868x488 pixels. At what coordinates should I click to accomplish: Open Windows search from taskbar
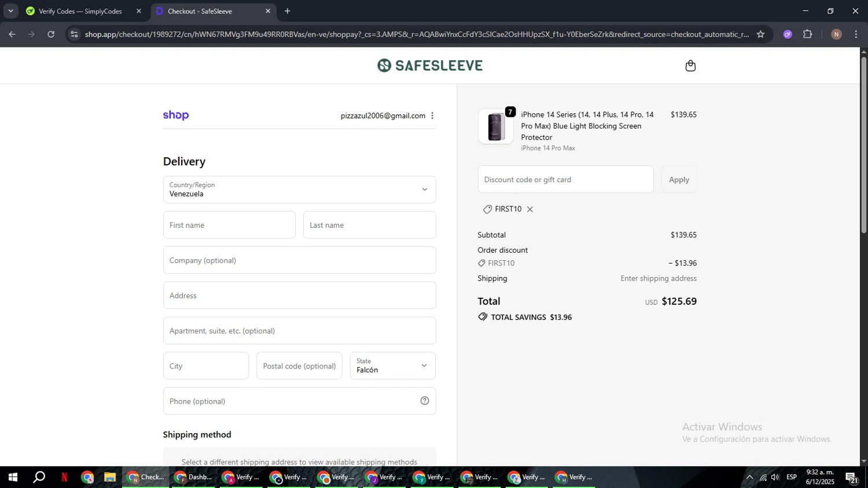[x=39, y=478]
